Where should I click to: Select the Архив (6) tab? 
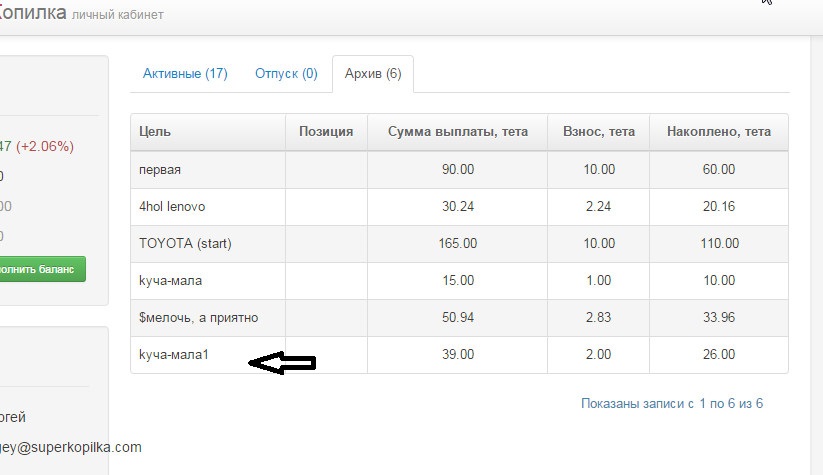pyautogui.click(x=373, y=73)
